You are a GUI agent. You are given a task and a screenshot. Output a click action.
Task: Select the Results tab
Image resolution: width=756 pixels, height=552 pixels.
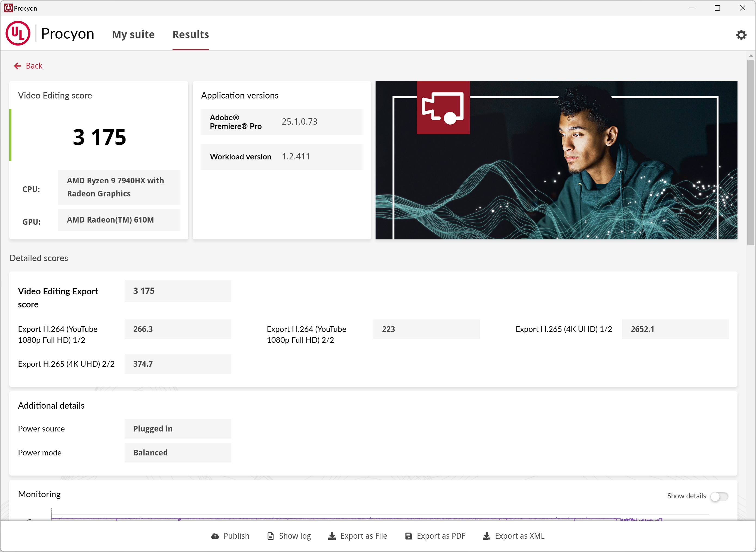(190, 35)
